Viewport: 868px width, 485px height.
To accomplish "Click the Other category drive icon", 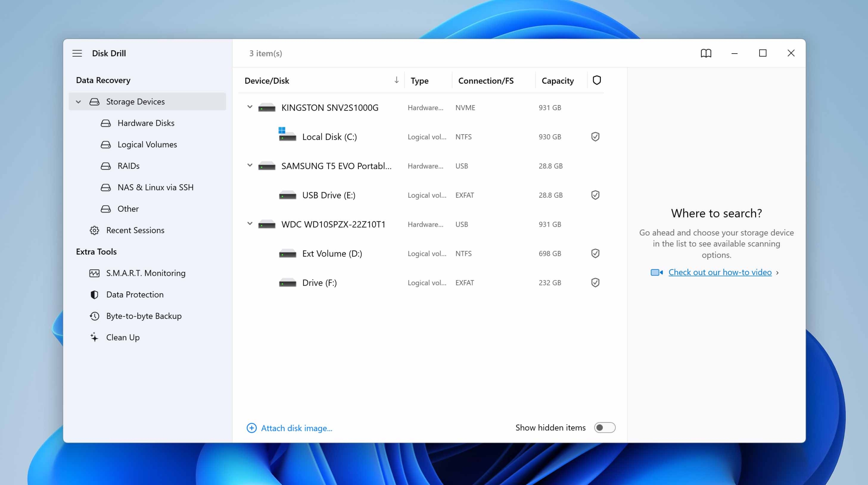I will [106, 209].
